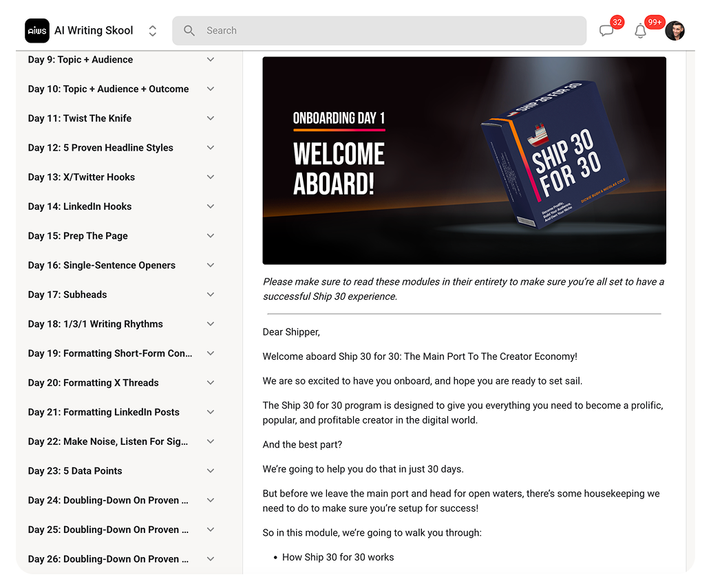Select Day 21: Formatting LinkedIn Posts
Image resolution: width=711 pixels, height=588 pixels.
(x=104, y=412)
